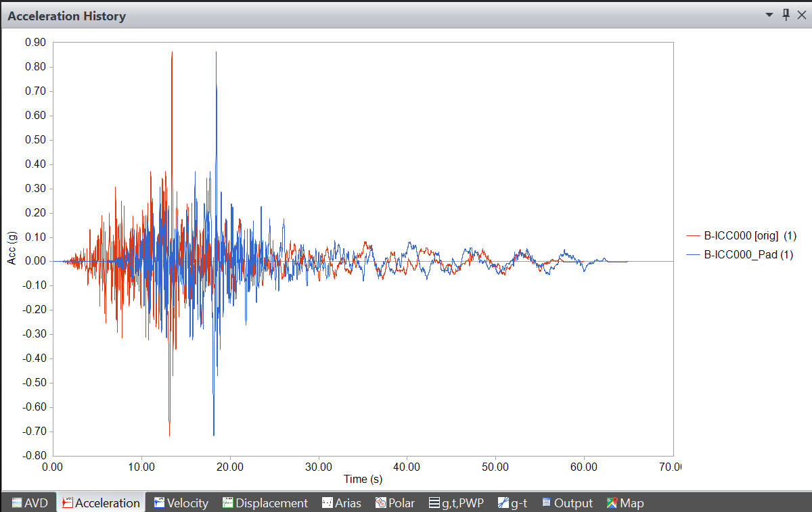Viewport: 812px width, 512px height.
Task: Select the Arias intensity tab
Action: point(341,503)
